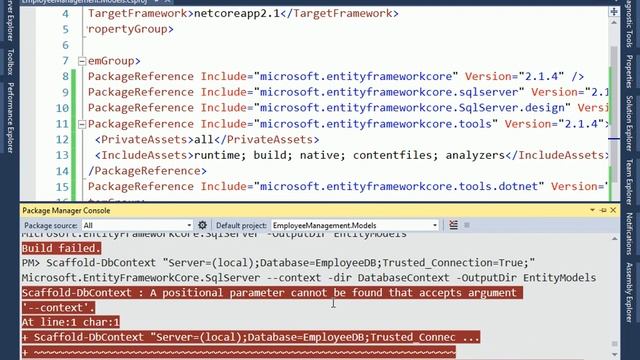
Task: Click 'microsoft.entityframeworkcore.SqlServer.design' on line 10
Action: [x=412, y=108]
